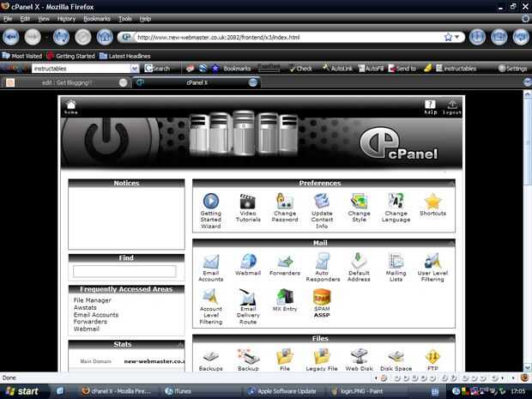Expand the toolbar search box dropdown
The height and width of the screenshot is (399, 532).
135,69
